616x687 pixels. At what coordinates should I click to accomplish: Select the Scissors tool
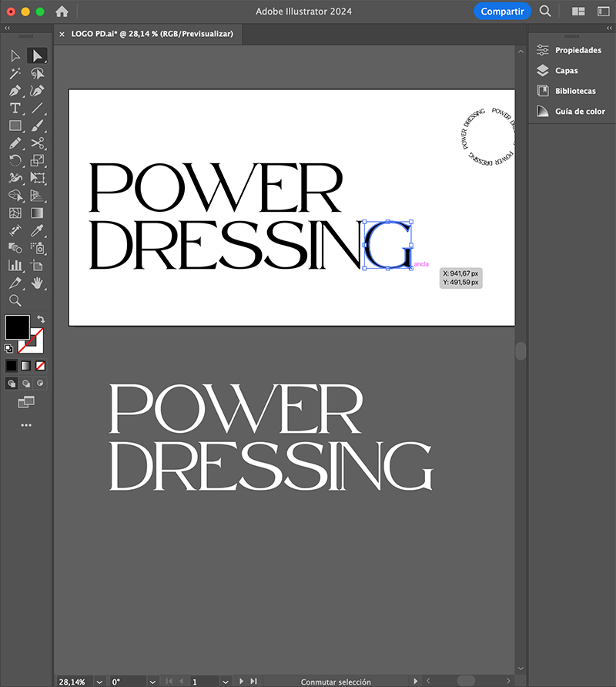tap(37, 143)
